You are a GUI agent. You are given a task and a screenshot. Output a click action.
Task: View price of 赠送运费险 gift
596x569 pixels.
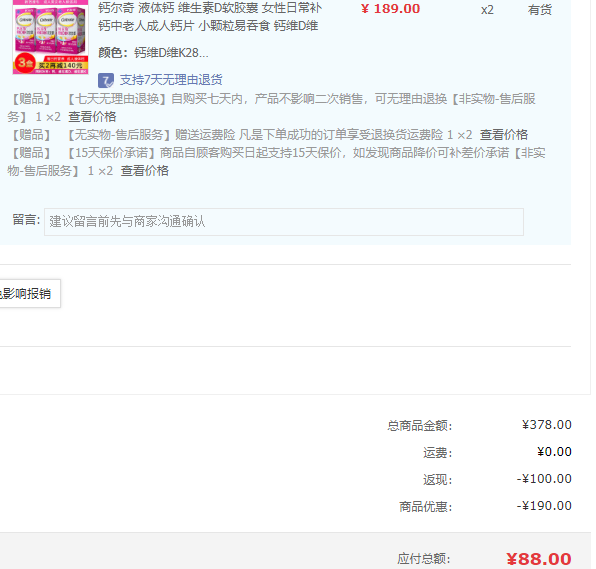(x=504, y=135)
